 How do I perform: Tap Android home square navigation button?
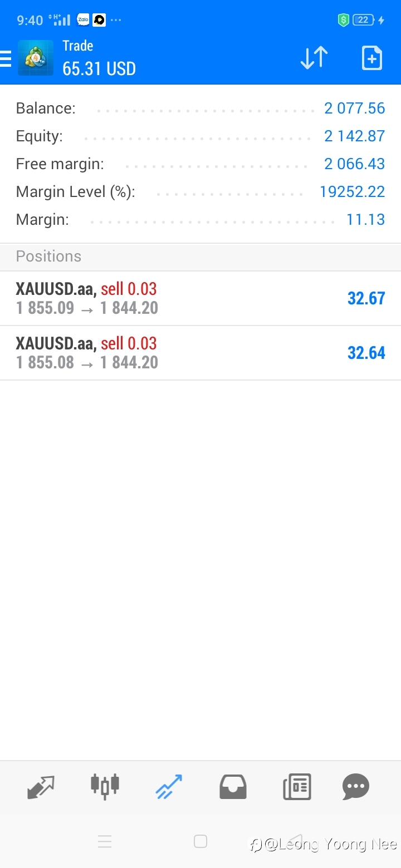click(x=200, y=841)
